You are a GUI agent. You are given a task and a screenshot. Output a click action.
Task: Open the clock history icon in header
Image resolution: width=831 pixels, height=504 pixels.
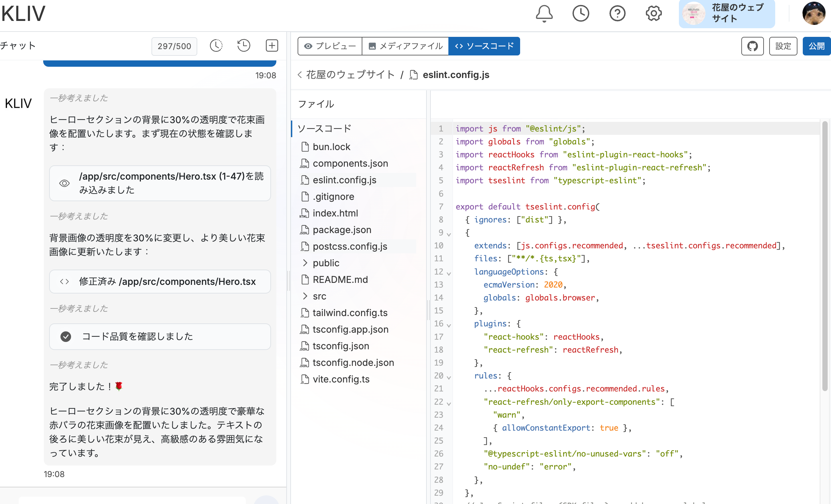581,14
